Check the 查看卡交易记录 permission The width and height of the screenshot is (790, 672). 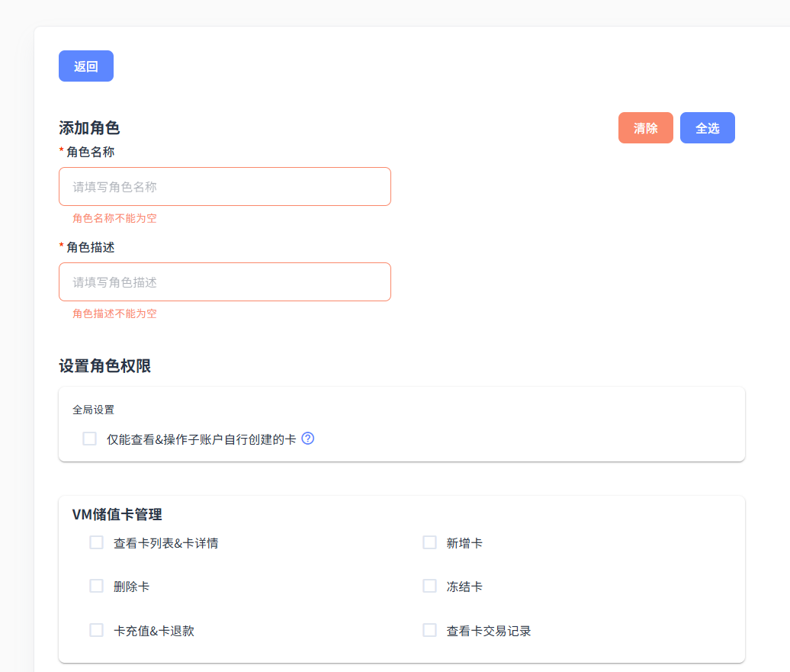(429, 630)
